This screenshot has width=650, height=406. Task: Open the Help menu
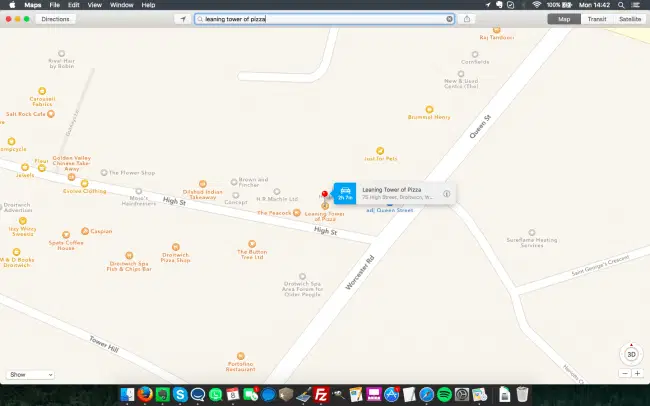(148, 5)
